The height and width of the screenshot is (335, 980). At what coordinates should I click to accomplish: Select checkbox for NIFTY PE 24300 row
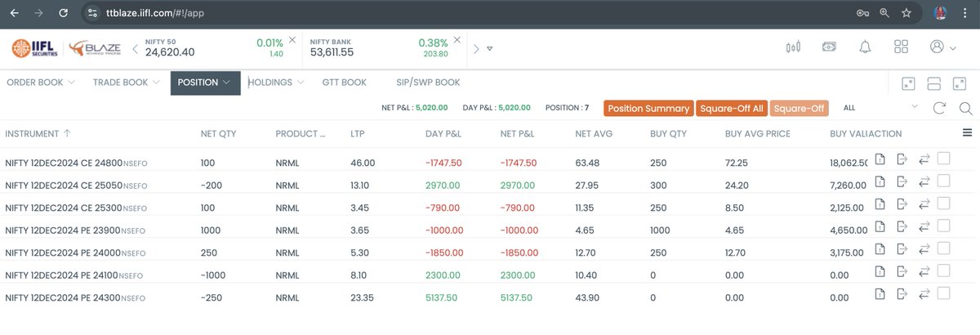coord(943,293)
